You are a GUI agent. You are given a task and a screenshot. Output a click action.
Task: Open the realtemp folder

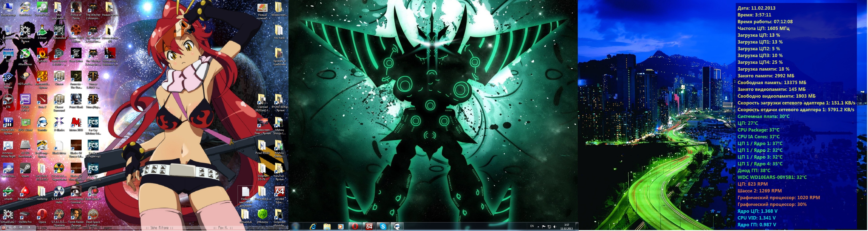tap(42, 193)
